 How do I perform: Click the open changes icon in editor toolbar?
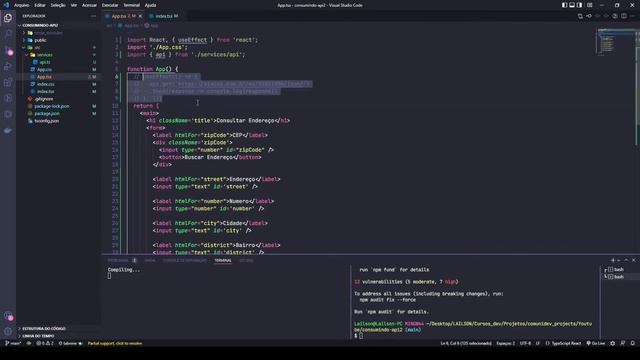click(x=589, y=16)
